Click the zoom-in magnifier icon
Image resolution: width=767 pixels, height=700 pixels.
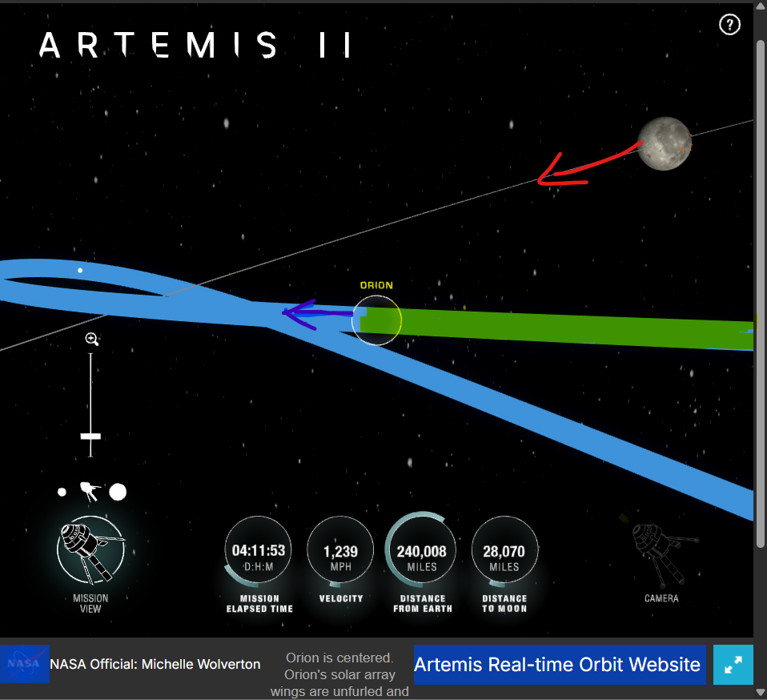coord(91,339)
